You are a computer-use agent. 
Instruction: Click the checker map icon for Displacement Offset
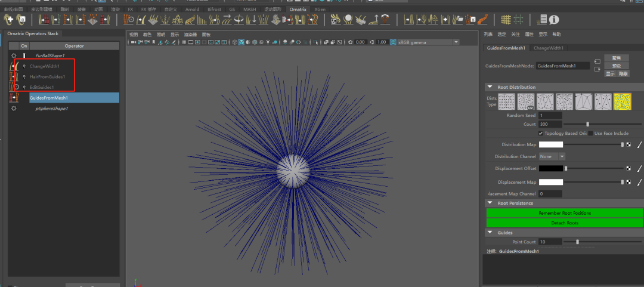[628, 169]
